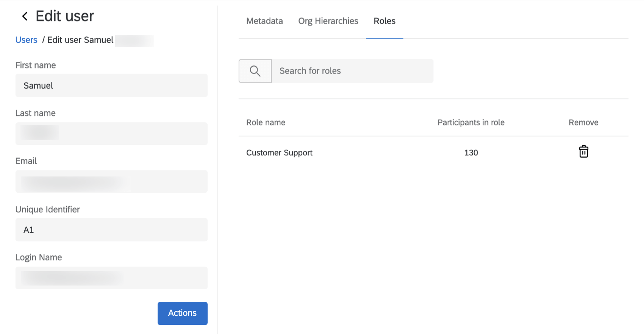Click the Unique Identifier field A1

pyautogui.click(x=111, y=230)
